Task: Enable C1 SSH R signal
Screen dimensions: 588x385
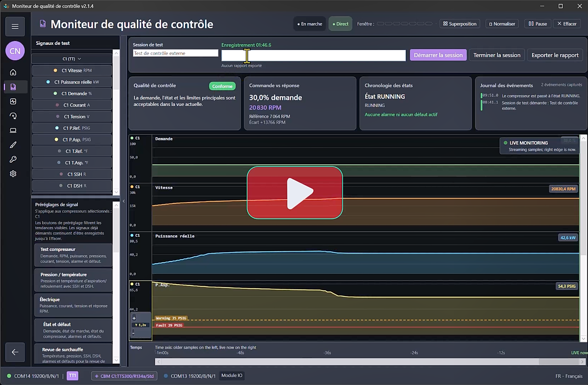Action: 72,174
